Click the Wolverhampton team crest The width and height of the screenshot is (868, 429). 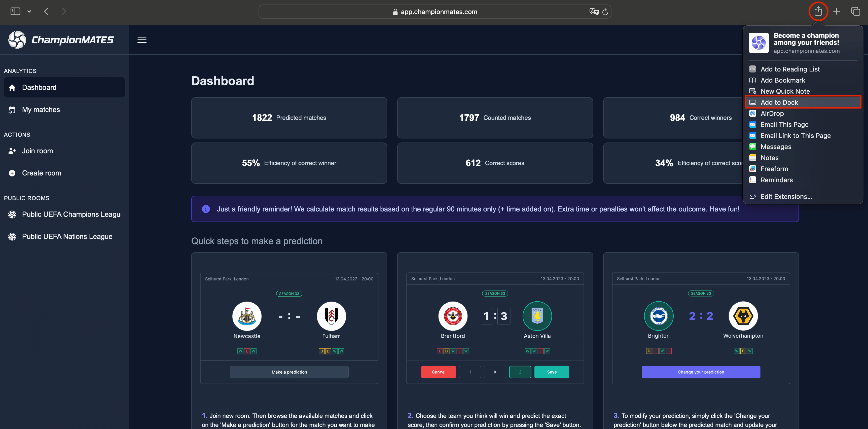pos(743,316)
